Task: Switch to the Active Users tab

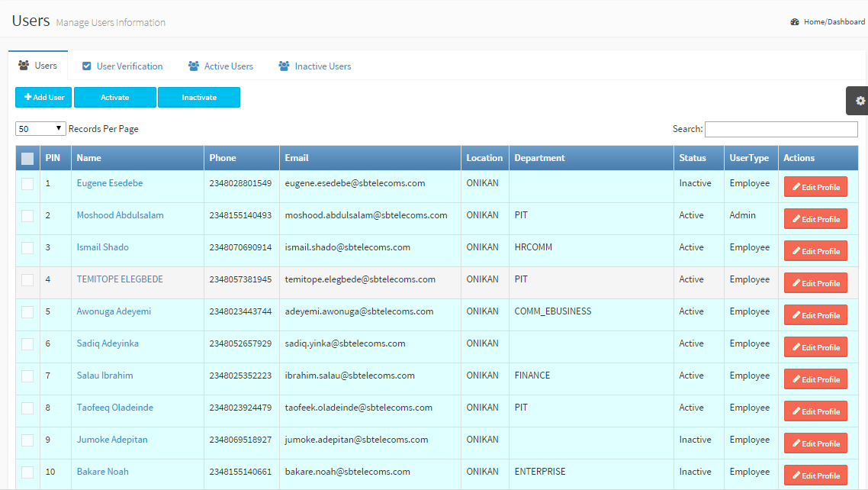Action: tap(228, 66)
